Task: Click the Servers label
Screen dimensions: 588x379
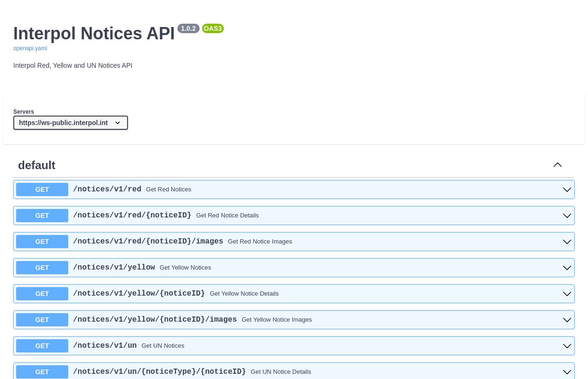Action: [x=24, y=112]
